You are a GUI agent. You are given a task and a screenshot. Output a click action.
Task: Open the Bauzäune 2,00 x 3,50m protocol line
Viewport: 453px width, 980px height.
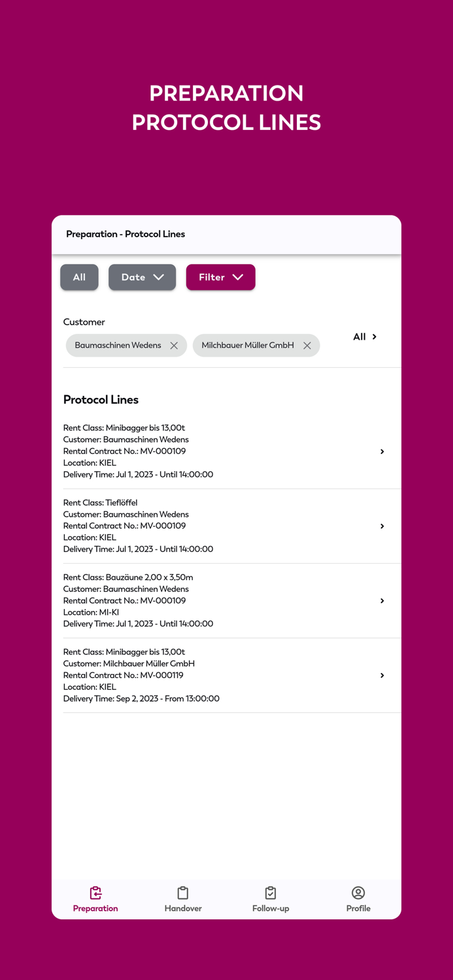pyautogui.click(x=382, y=600)
